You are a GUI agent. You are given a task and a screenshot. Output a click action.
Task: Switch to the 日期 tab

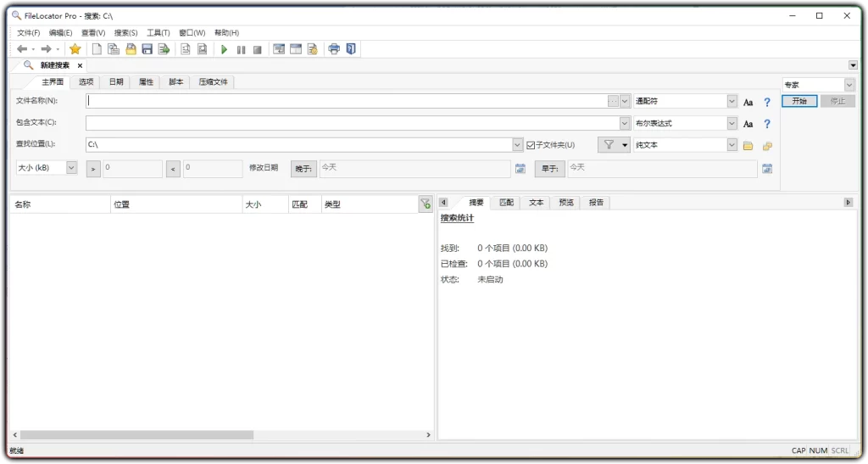pyautogui.click(x=115, y=82)
